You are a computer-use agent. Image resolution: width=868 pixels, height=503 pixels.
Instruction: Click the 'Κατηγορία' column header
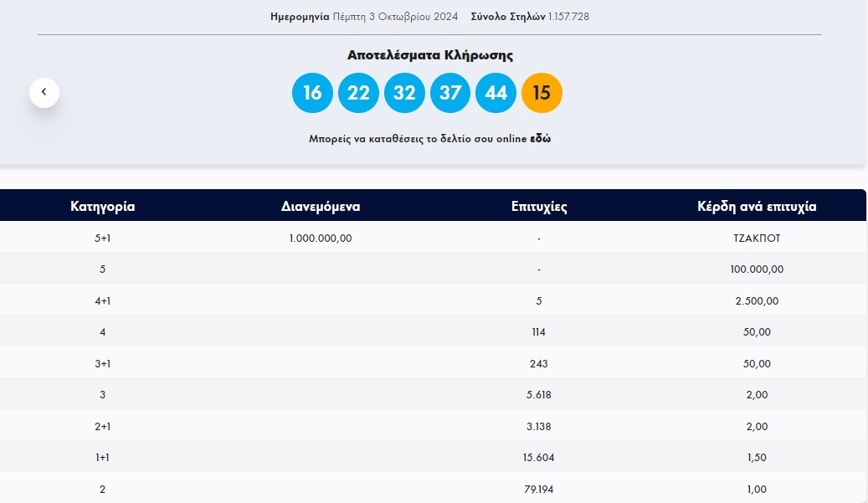tap(103, 207)
